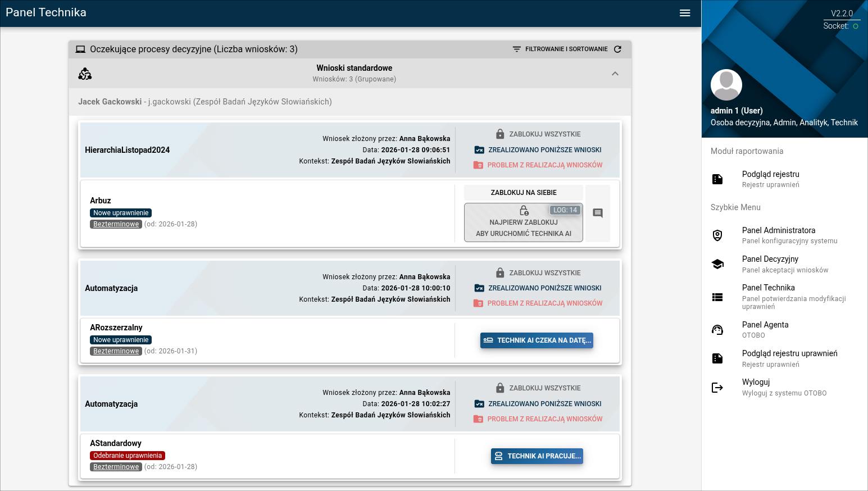Click grouped requests icon beside Wnioski standardowe
Viewport: 868px width, 491px height.
(x=85, y=74)
